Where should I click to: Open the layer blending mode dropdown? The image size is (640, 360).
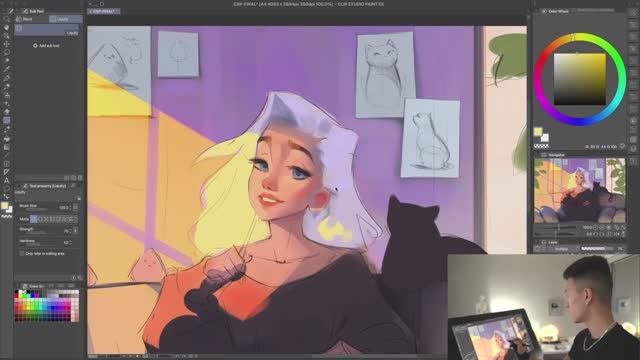[x=563, y=249]
